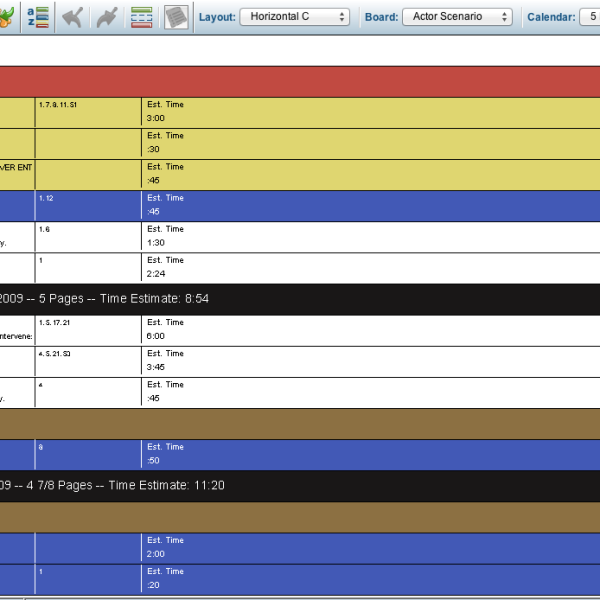Image resolution: width=600 pixels, height=600 pixels.
Task: Open the Calendar dropdown
Action: coord(588,17)
